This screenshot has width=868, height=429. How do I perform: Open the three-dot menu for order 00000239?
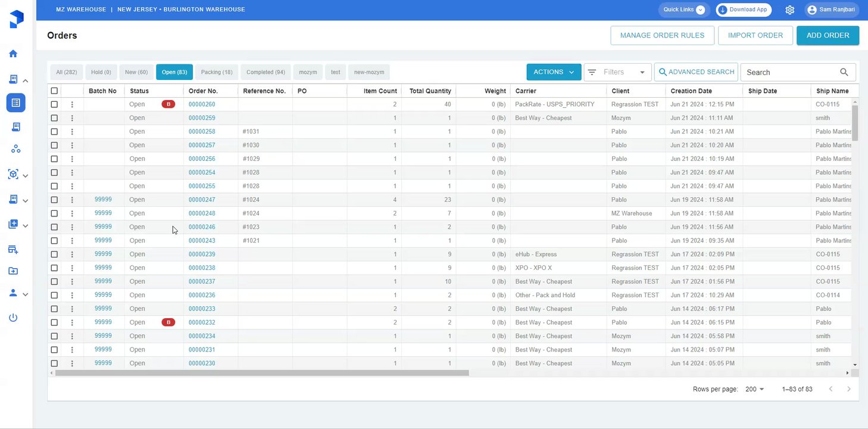point(72,254)
